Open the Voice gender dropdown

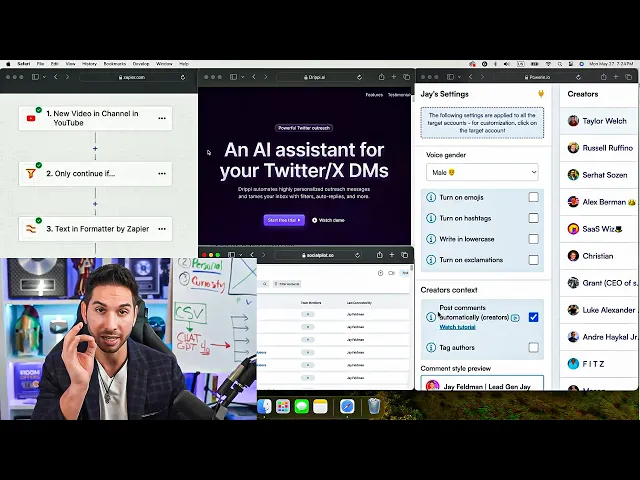pyautogui.click(x=482, y=172)
